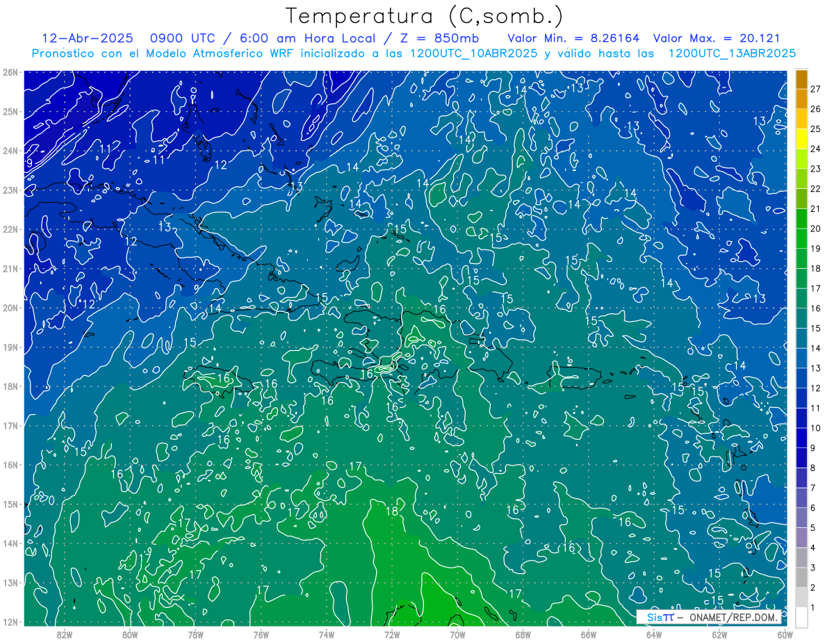This screenshot has height=644, width=834.
Task: Click the longitude axis label '60W'
Action: click(x=785, y=634)
